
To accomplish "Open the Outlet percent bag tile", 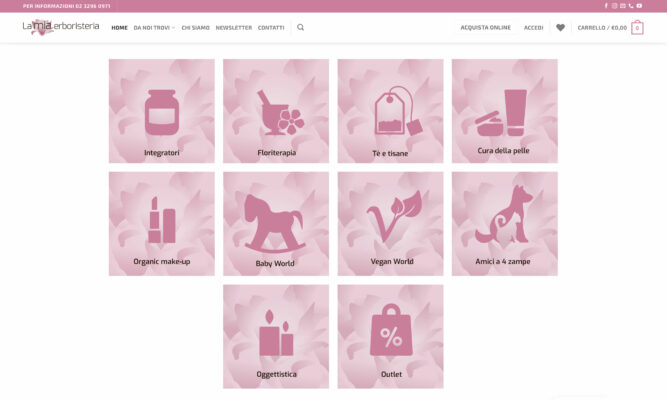I will [391, 337].
